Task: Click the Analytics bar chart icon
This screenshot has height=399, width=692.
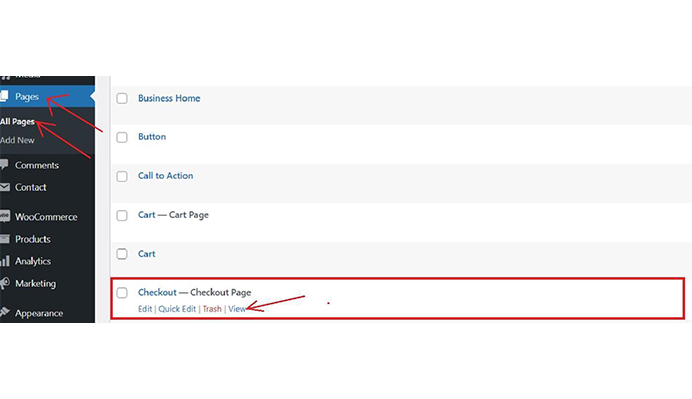Action: (4, 261)
